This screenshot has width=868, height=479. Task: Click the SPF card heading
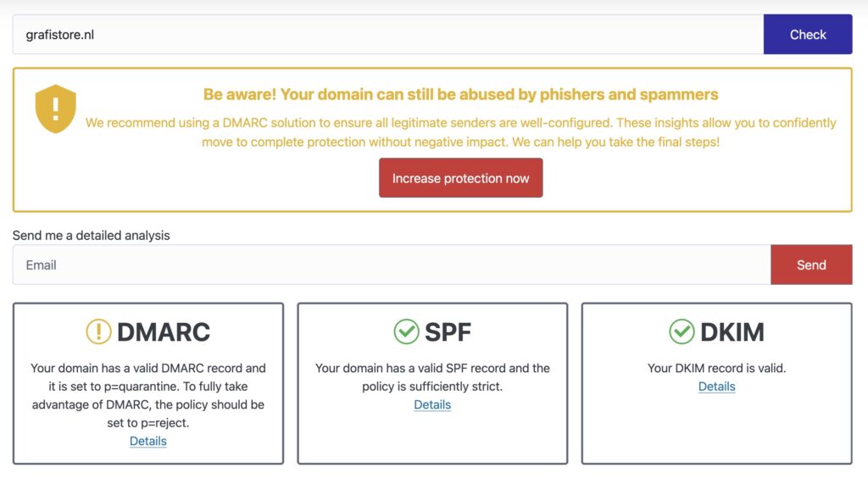point(448,331)
